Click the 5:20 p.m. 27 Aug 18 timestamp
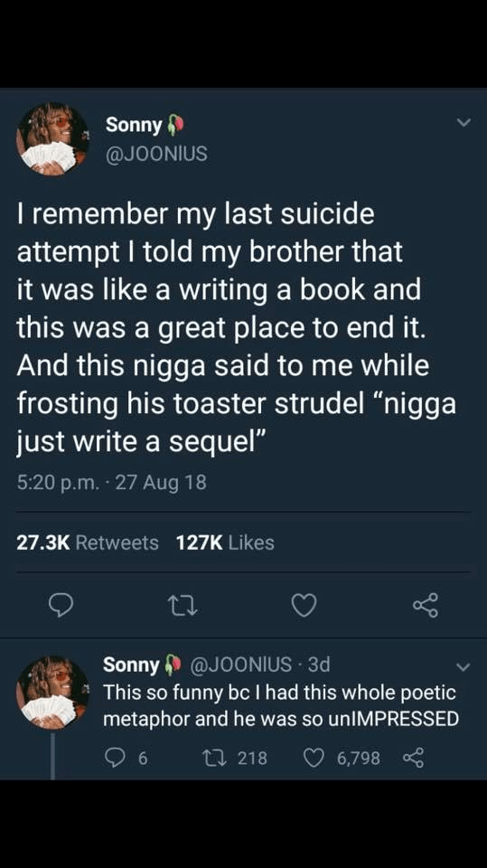Viewport: 487px width, 868px height. click(111, 483)
